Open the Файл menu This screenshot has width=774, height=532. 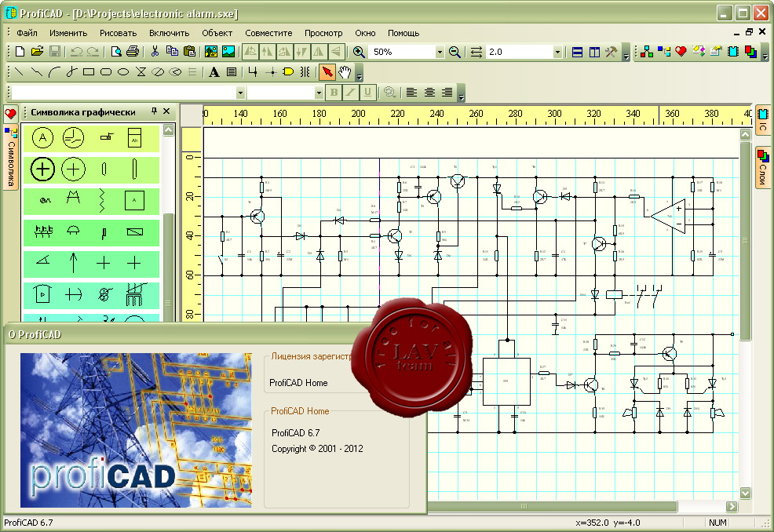27,33
